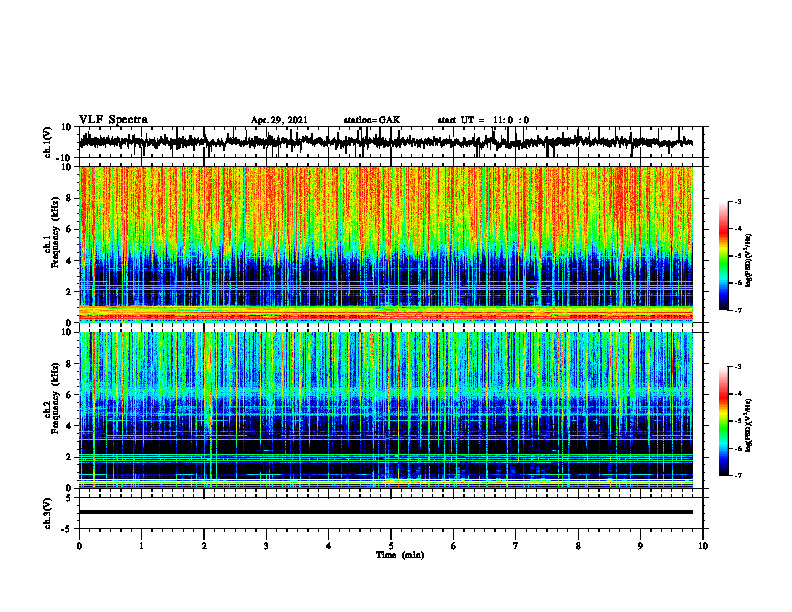Click the "-7" label on ch.2 color scale

[x=738, y=475]
